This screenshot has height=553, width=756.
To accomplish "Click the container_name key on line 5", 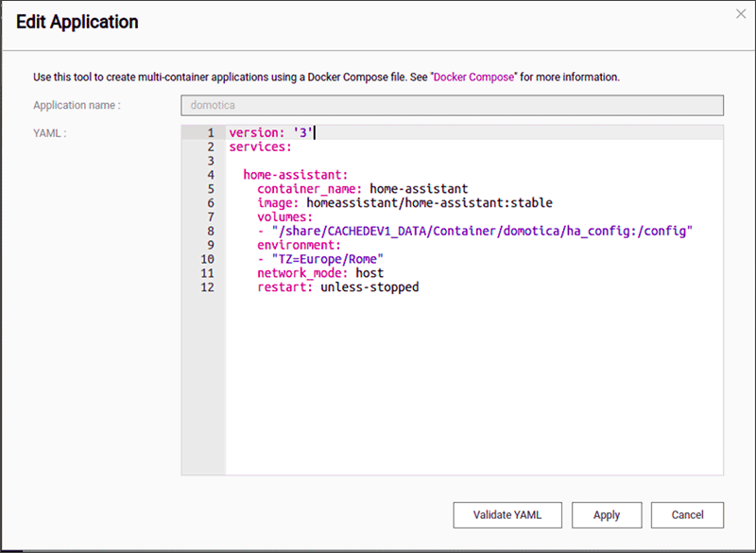I will [x=309, y=188].
